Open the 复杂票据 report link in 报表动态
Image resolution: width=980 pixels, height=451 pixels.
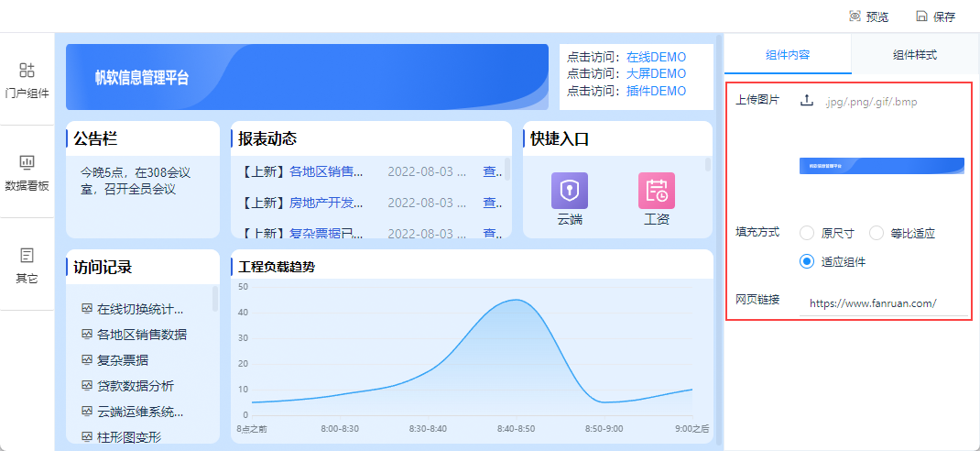326,234
